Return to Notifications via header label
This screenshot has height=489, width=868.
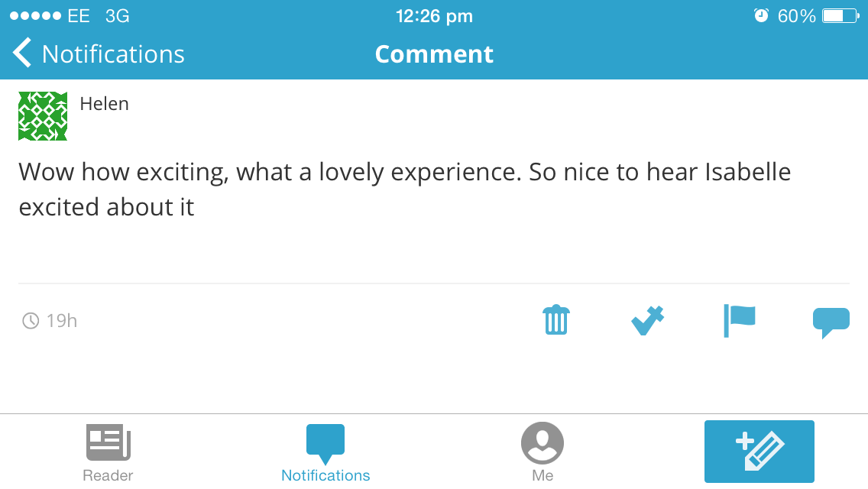tap(113, 54)
